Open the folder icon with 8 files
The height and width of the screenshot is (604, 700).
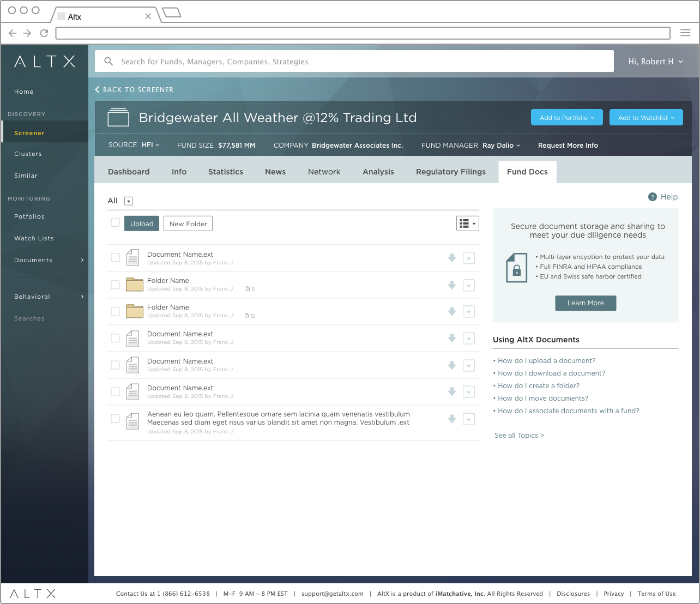click(135, 284)
